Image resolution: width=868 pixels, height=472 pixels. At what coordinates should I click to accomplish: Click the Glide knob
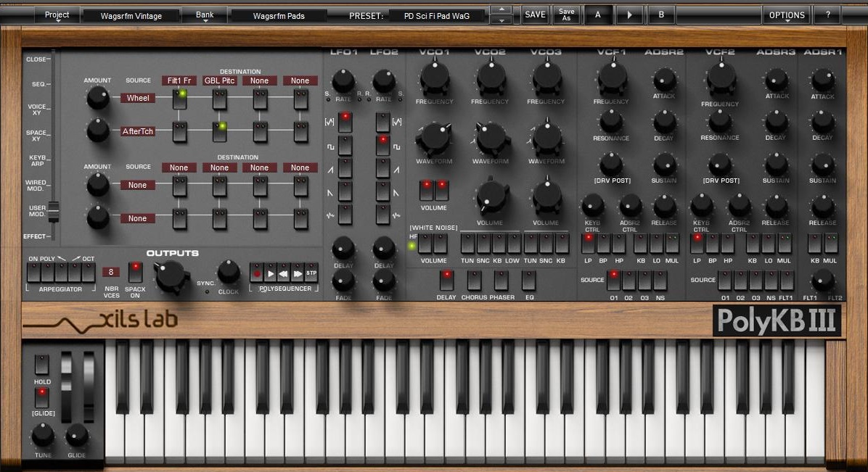click(76, 436)
